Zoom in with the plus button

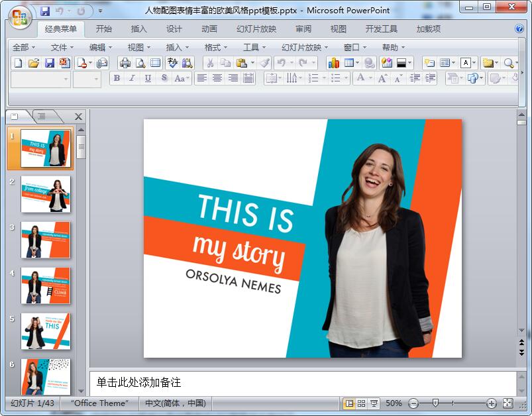(492, 403)
